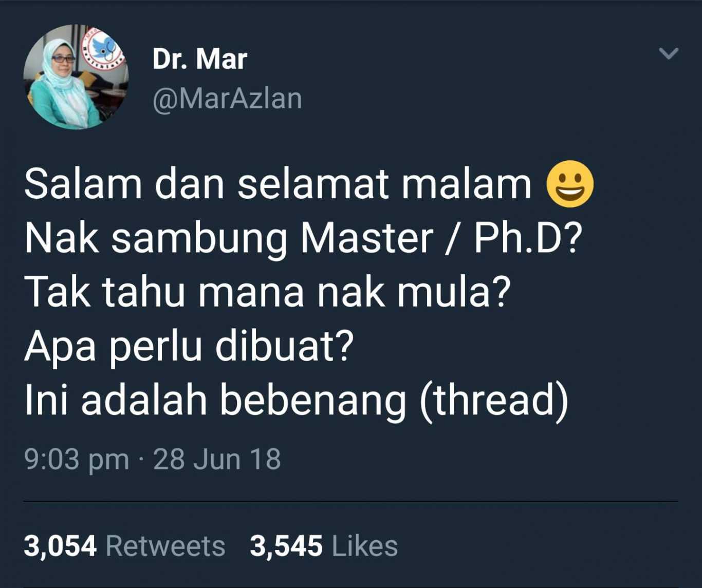Click the 9:03 pm timestamp
702x588 pixels.
click(x=77, y=459)
